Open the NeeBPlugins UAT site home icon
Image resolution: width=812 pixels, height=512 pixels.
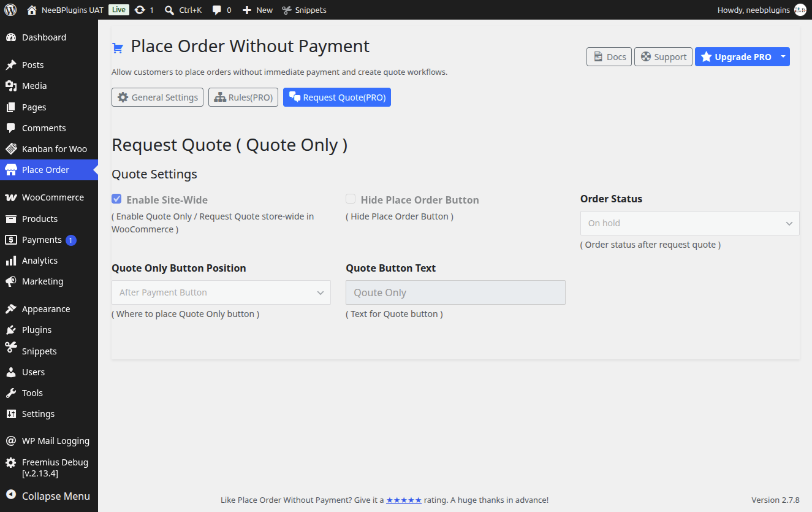tap(32, 10)
